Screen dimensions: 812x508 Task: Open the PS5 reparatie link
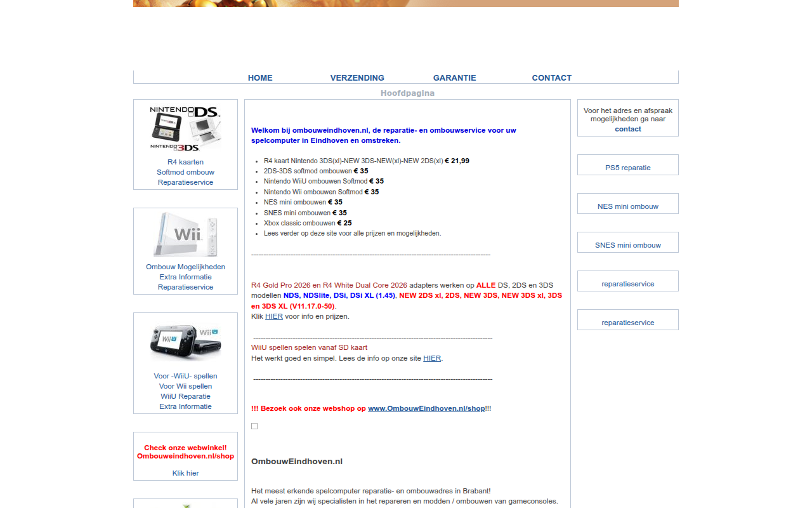(x=628, y=168)
